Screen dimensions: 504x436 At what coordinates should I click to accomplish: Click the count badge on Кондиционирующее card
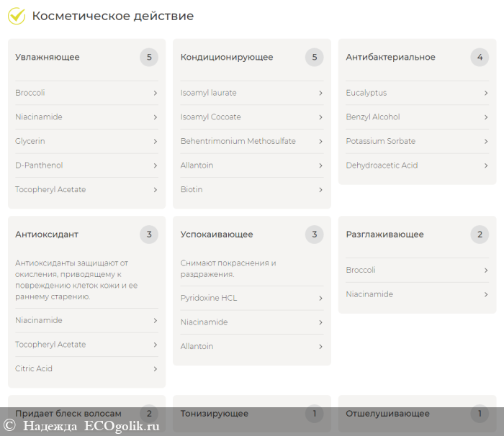[x=314, y=58]
